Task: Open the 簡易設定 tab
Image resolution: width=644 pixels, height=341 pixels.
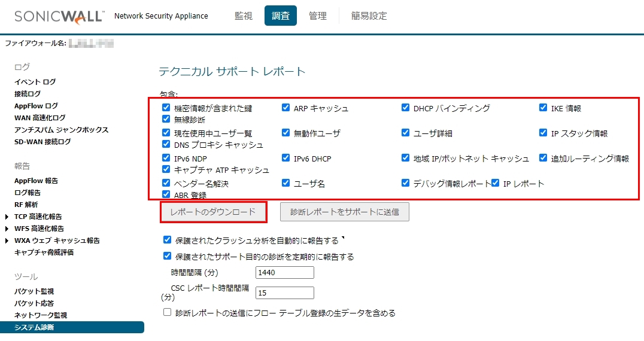Action: pyautogui.click(x=369, y=16)
